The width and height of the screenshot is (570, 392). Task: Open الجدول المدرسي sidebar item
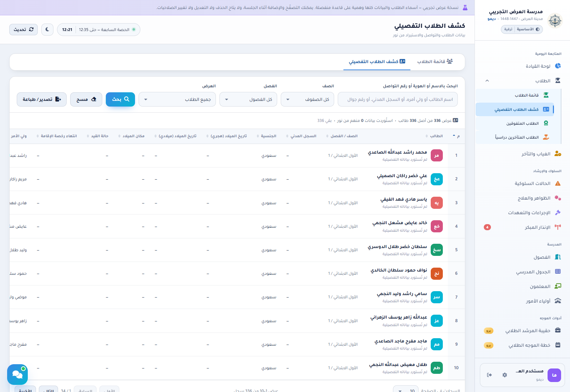(522, 272)
